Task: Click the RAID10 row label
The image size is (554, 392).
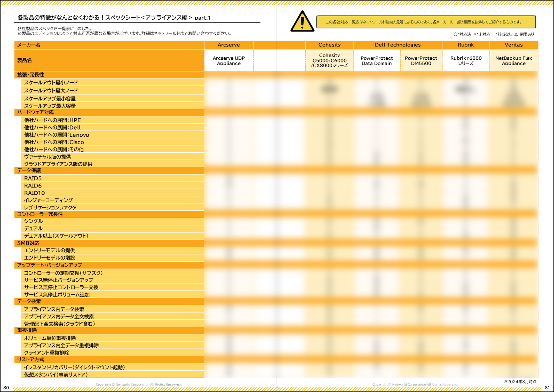Action: 113,193
